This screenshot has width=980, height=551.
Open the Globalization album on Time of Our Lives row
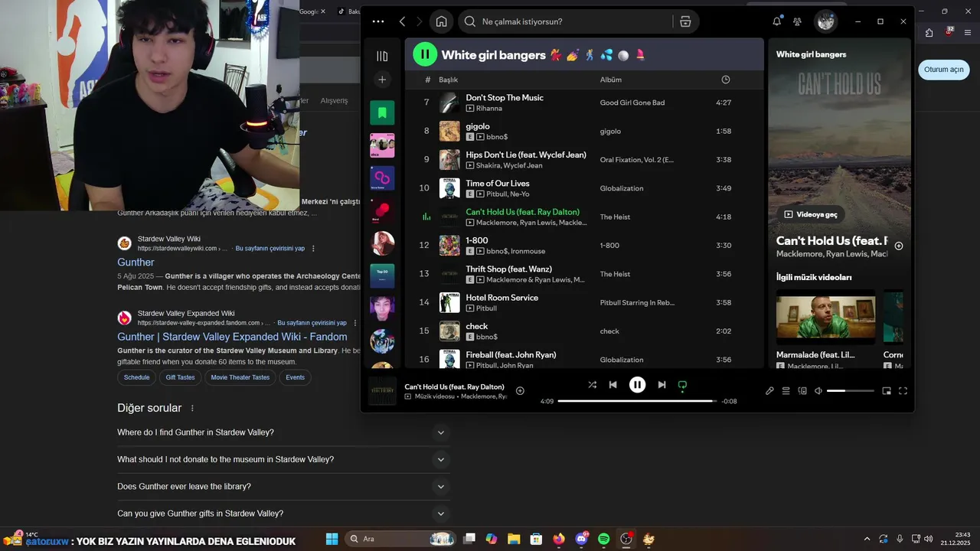[x=622, y=188]
